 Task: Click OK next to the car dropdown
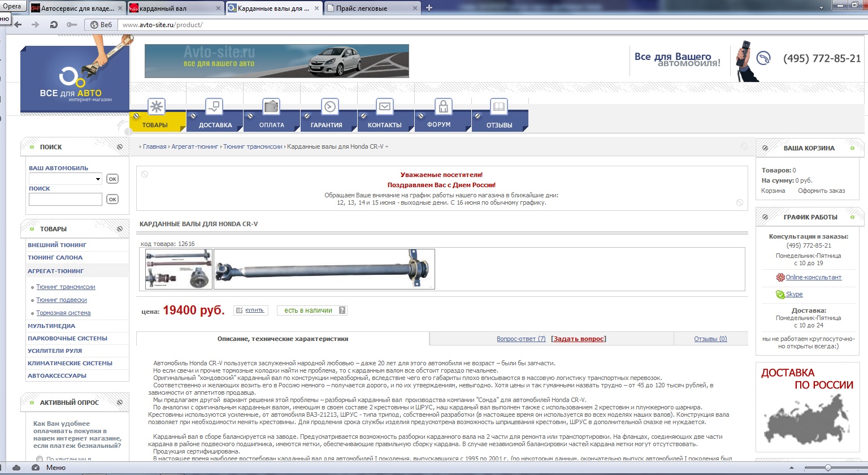tap(112, 179)
